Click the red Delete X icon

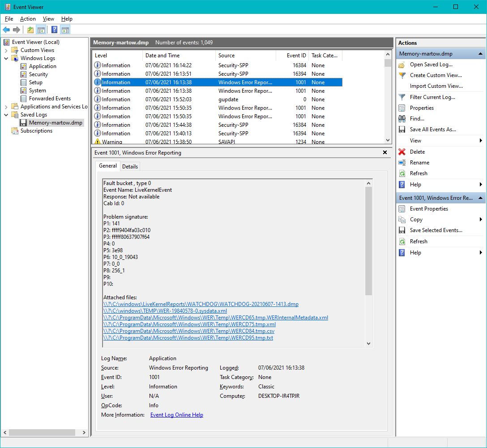[402, 152]
